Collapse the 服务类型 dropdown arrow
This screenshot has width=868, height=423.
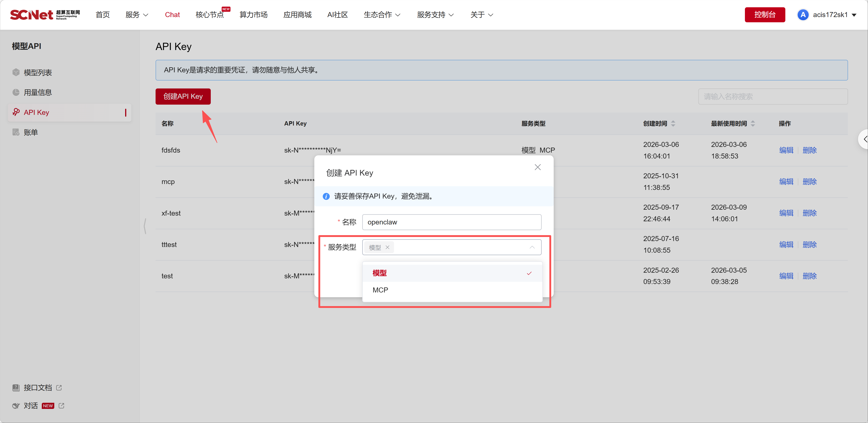(x=532, y=247)
